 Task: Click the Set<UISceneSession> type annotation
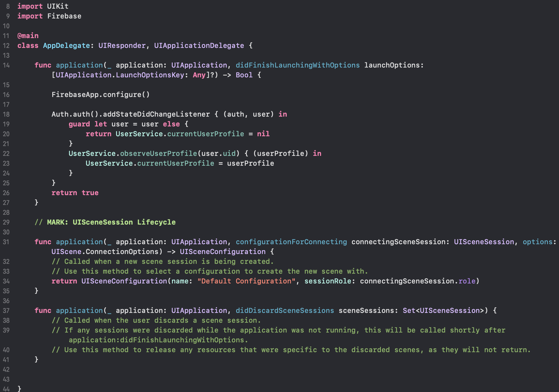pos(443,311)
